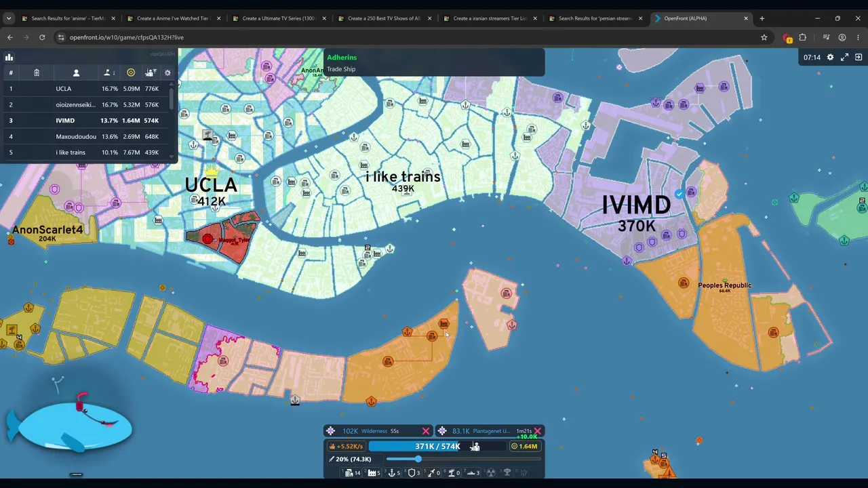The image size is (868, 488).
Task: Open new browser tab
Action: (x=762, y=18)
